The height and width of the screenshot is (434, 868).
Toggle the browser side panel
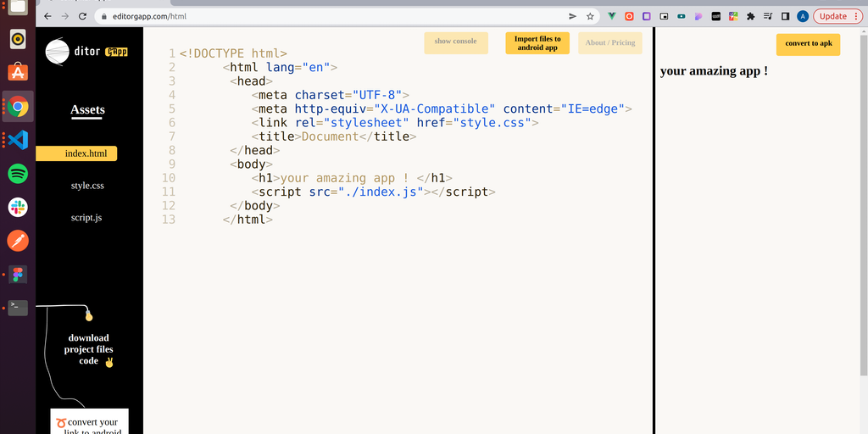click(x=785, y=16)
